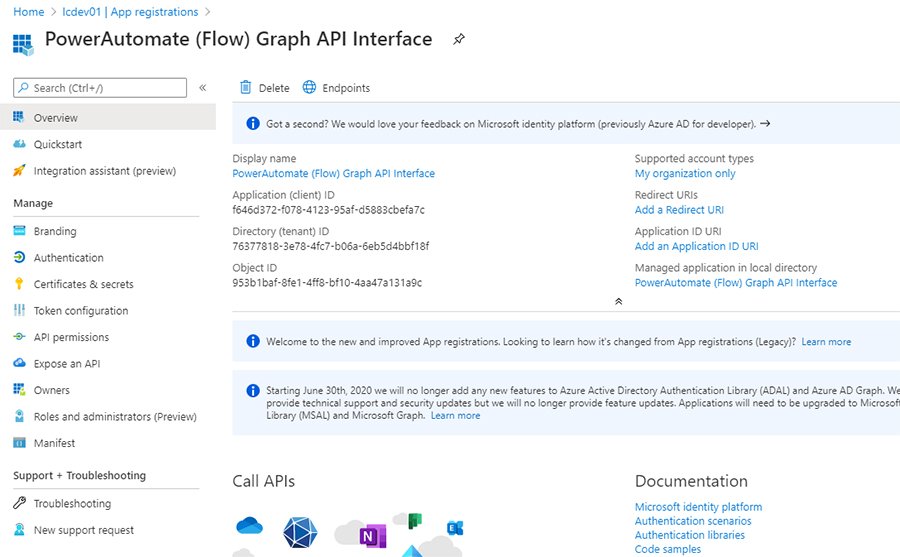Open API permissions in the sidebar
Image resolution: width=900 pixels, height=557 pixels.
click(x=71, y=337)
